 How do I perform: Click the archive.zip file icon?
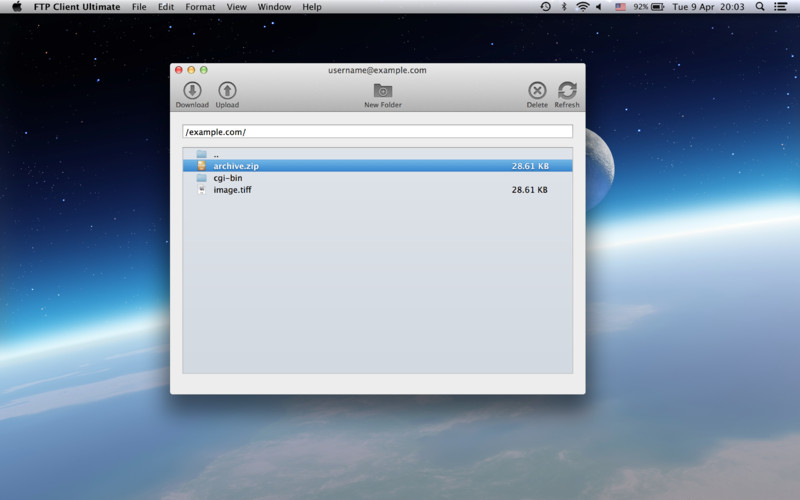click(202, 166)
